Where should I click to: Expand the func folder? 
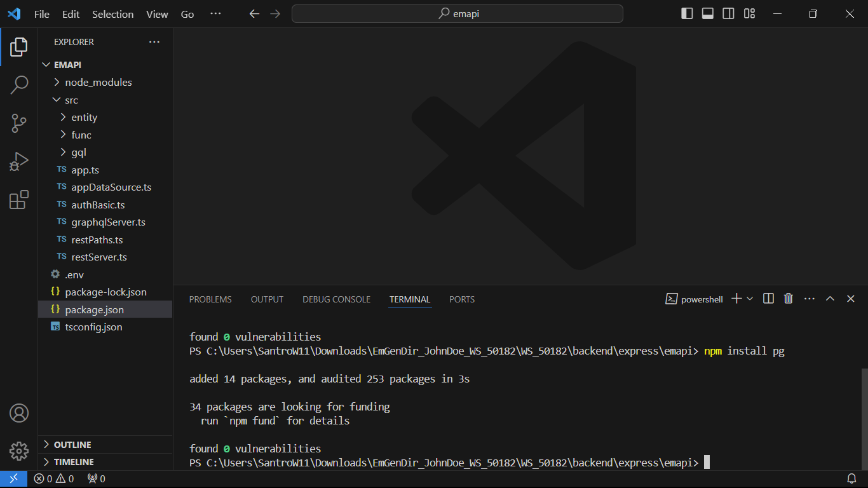tap(105, 135)
